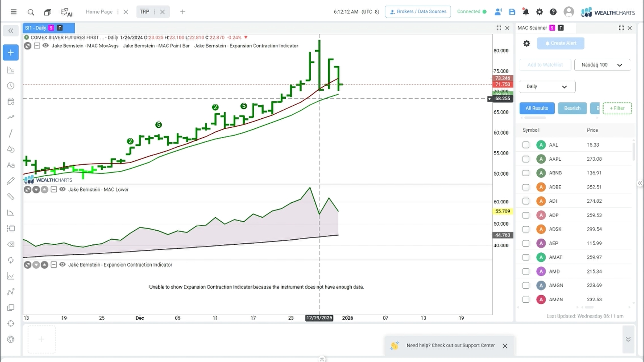Open the Daily timeframe dropdown
This screenshot has width=644, height=362.
coord(547,86)
